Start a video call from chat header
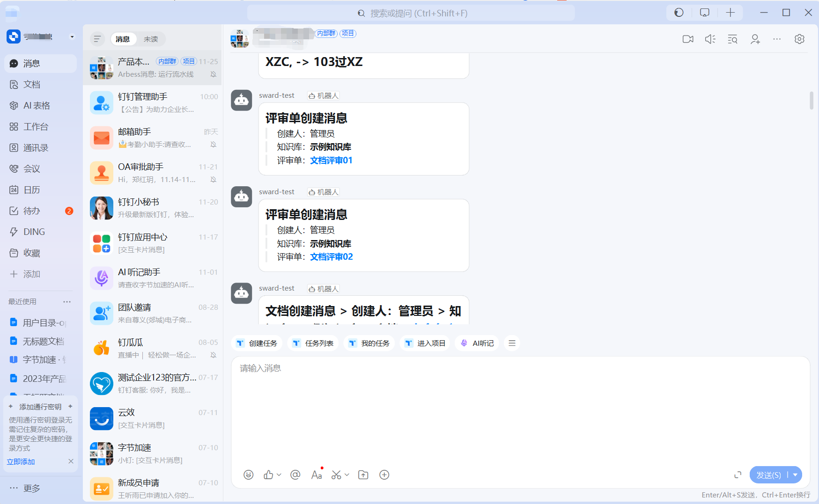This screenshot has width=819, height=504. pyautogui.click(x=688, y=39)
